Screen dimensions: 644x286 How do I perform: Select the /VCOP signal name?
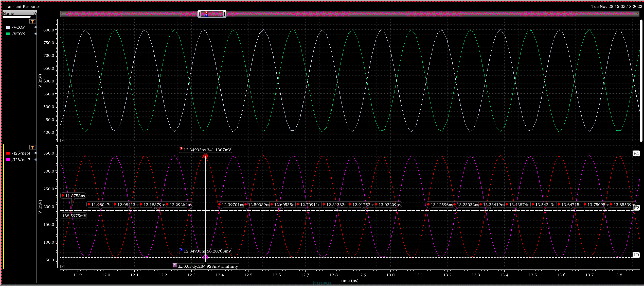point(18,27)
